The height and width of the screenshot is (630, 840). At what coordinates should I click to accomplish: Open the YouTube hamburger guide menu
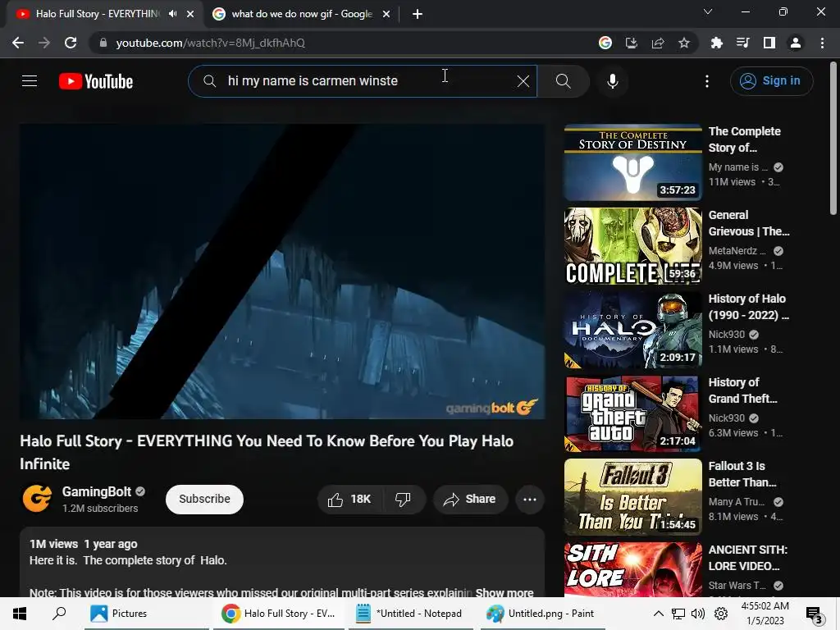point(30,81)
